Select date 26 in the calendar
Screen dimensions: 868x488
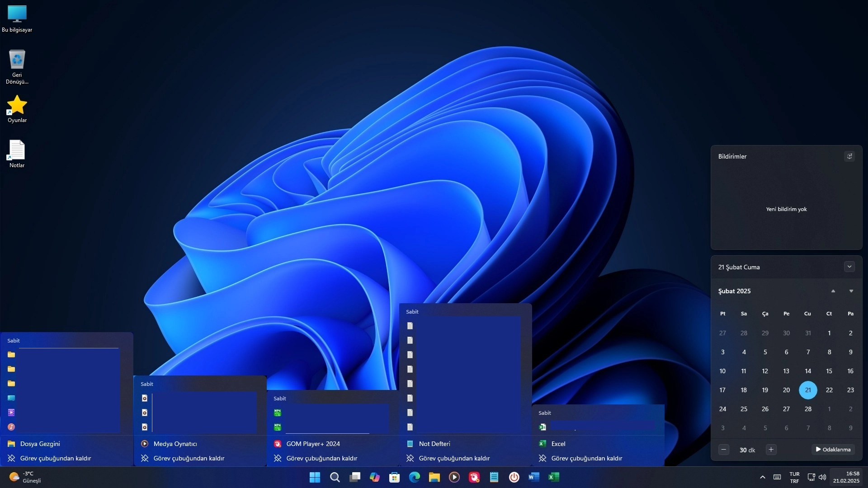[765, 409]
